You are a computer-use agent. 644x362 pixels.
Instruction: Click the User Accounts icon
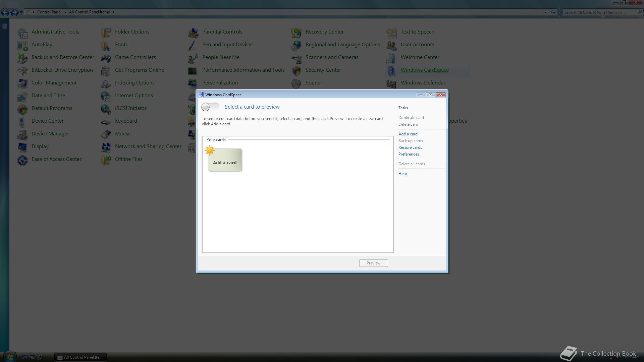(x=392, y=45)
